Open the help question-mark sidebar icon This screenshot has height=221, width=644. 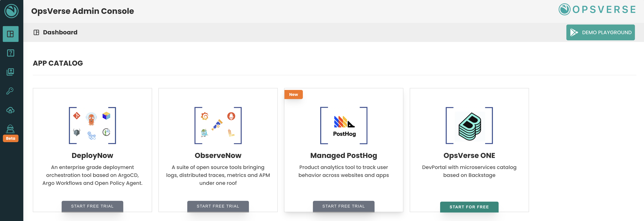click(10, 53)
